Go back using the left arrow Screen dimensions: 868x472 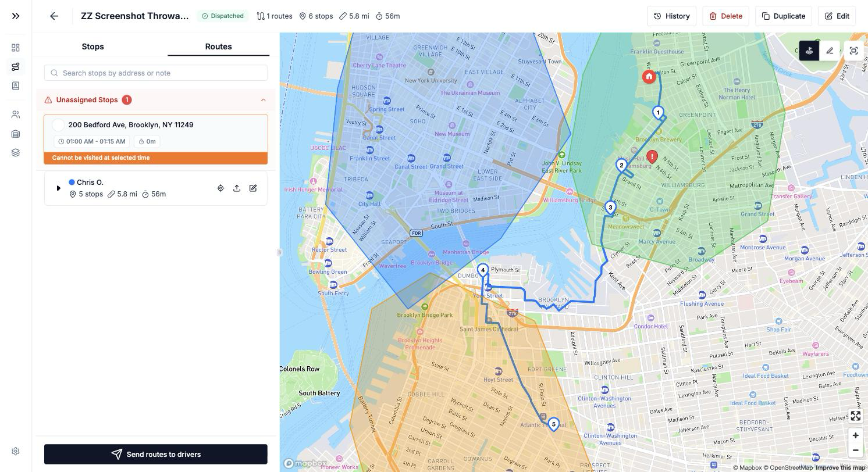[54, 16]
